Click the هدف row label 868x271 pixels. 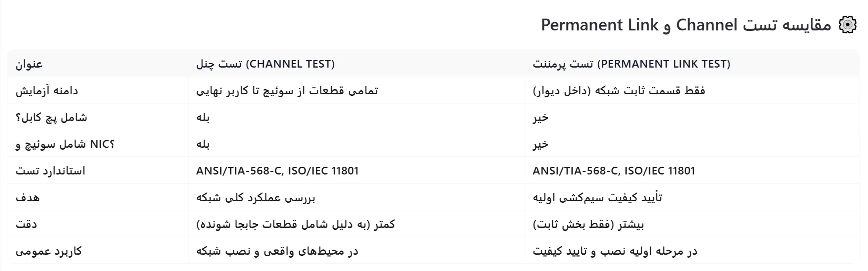point(27,197)
